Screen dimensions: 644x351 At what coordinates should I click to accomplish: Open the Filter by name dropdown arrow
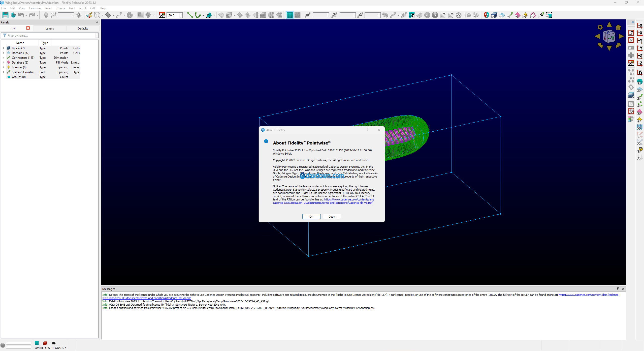pyautogui.click(x=97, y=35)
